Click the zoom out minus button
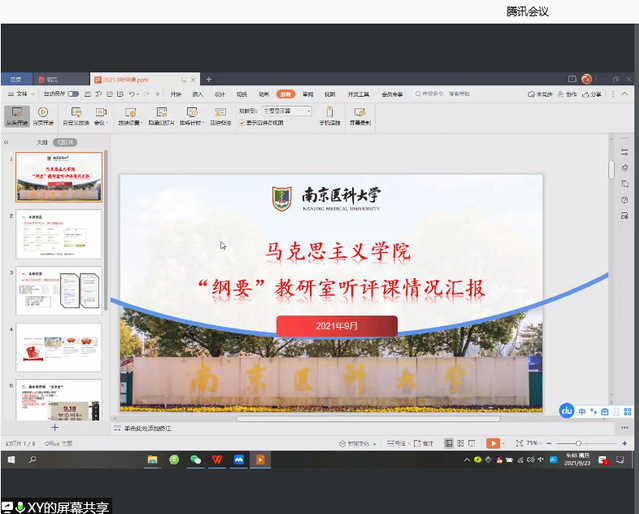Viewport: 639px width, 514px height. (x=549, y=443)
